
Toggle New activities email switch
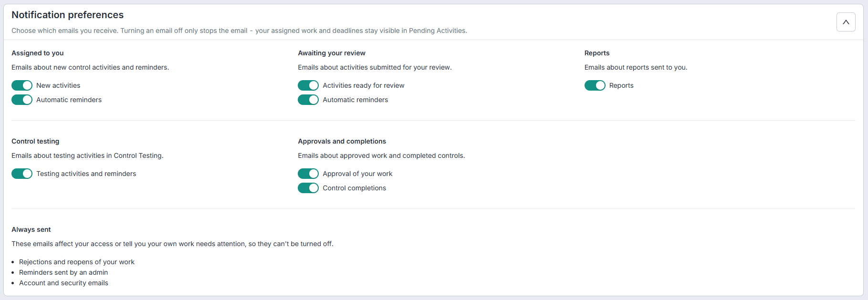point(22,85)
